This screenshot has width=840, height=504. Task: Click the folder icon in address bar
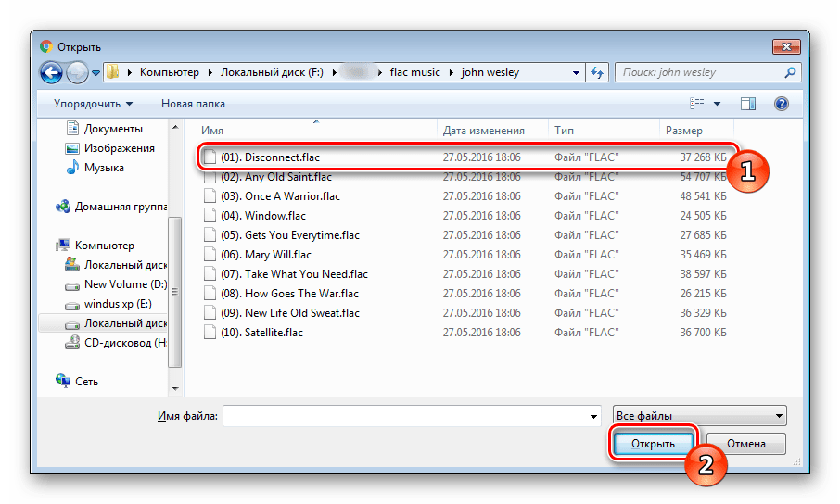tap(112, 71)
